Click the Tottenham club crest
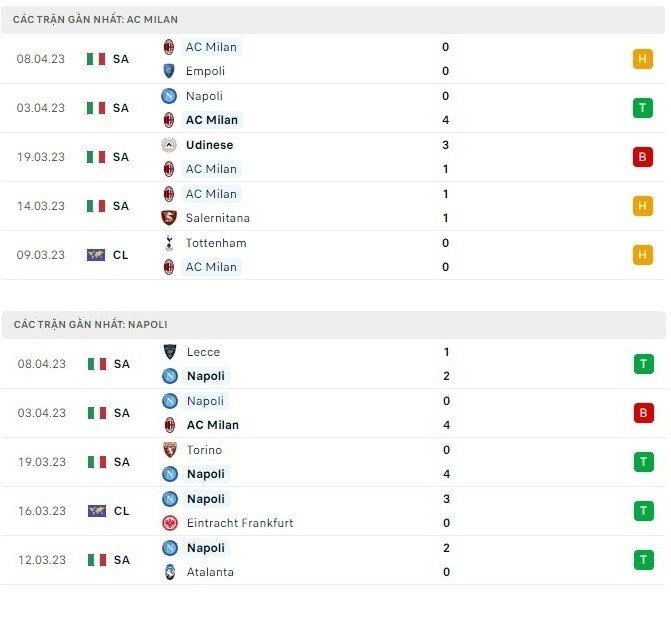 coord(169,243)
